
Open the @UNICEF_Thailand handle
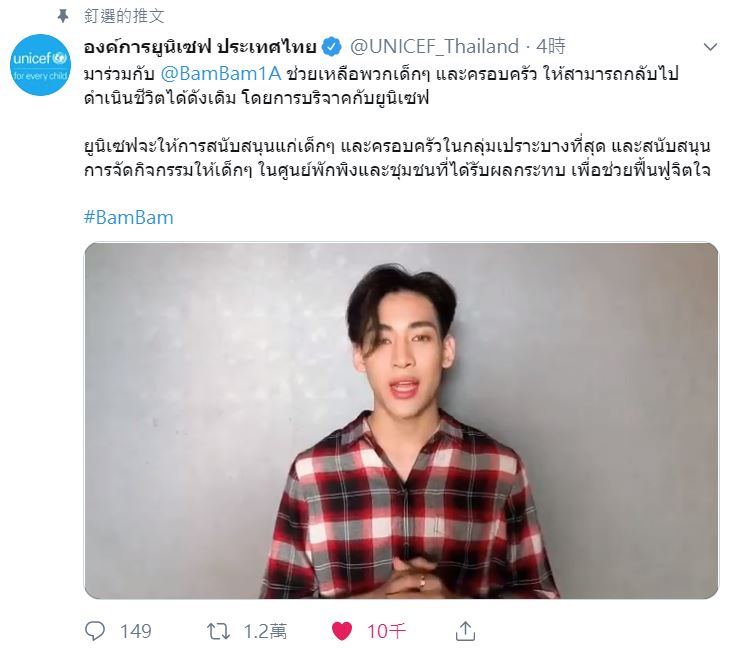[434, 47]
